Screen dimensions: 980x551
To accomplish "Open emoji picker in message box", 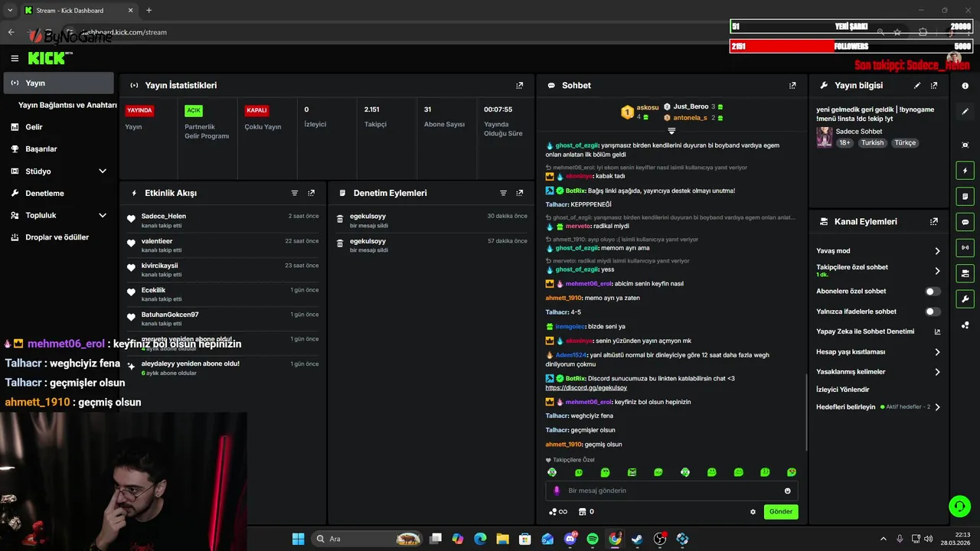I will click(787, 491).
